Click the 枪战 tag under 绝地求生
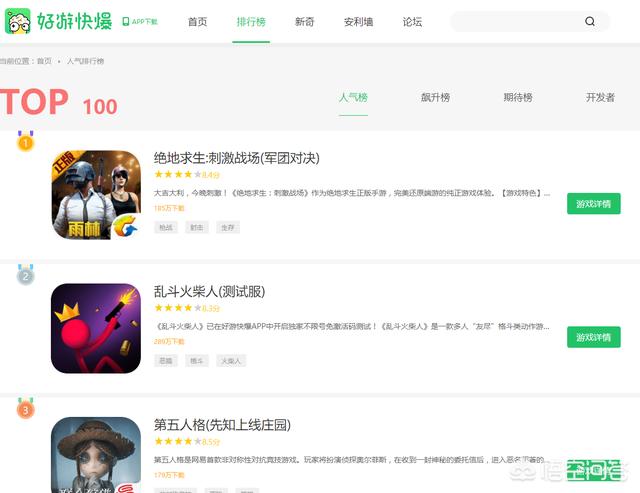 point(166,227)
